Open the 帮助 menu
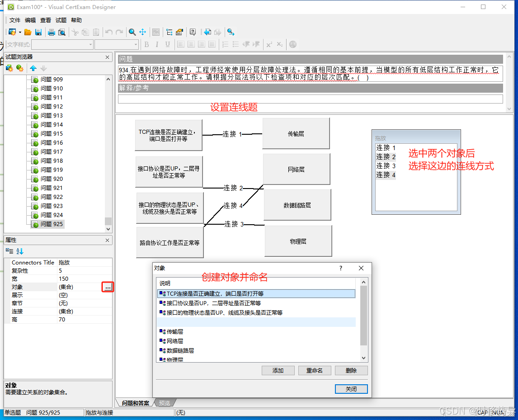 pos(76,20)
